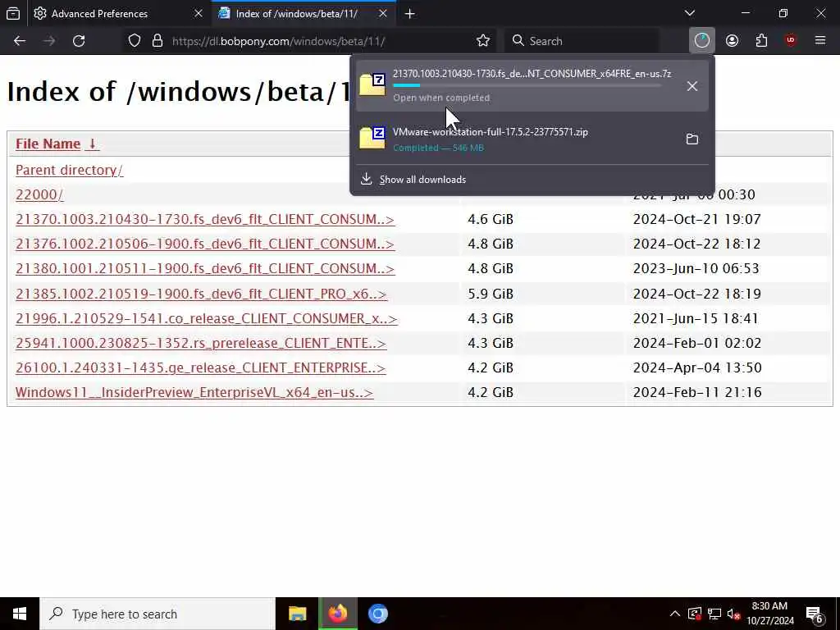This screenshot has height=630, width=840.
Task: Open the Parent directory link
Action: click(69, 170)
